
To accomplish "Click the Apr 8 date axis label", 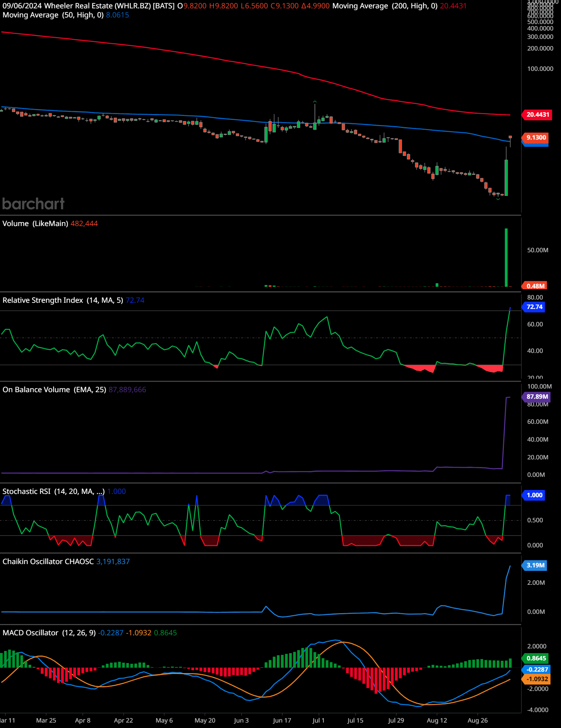I will (x=83, y=720).
